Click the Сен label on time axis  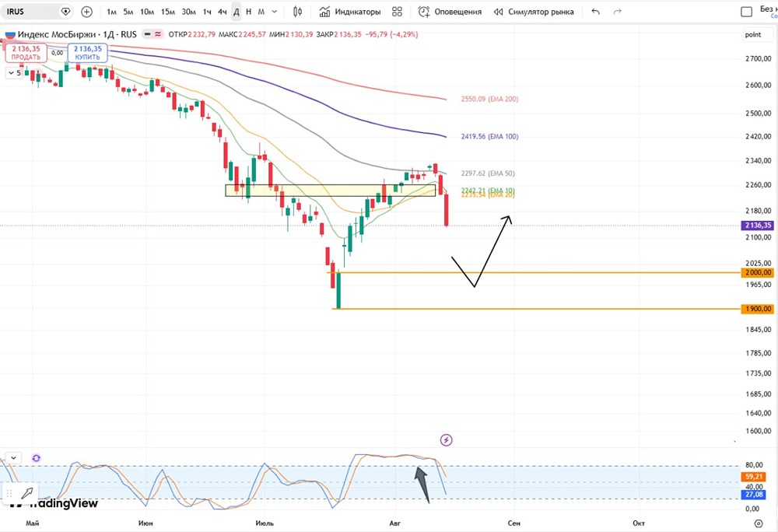(514, 523)
